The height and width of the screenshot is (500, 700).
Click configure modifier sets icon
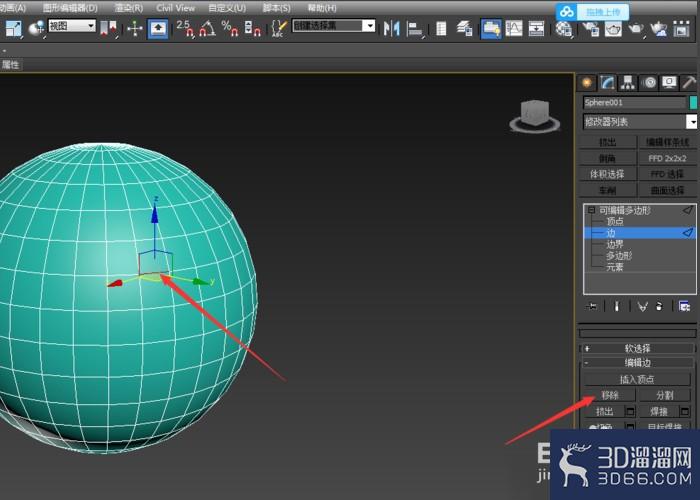[x=684, y=306]
